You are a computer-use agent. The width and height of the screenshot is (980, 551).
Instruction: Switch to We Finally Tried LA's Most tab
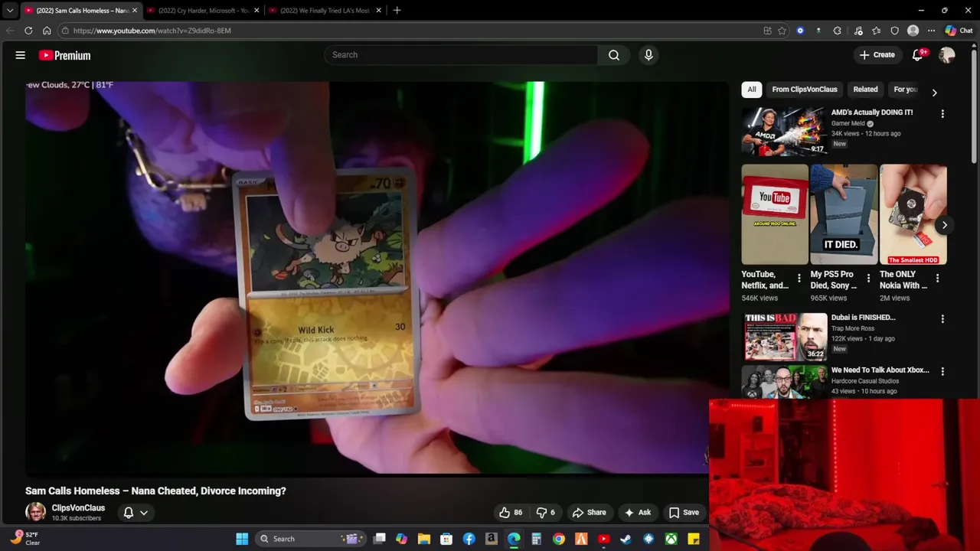point(325,11)
